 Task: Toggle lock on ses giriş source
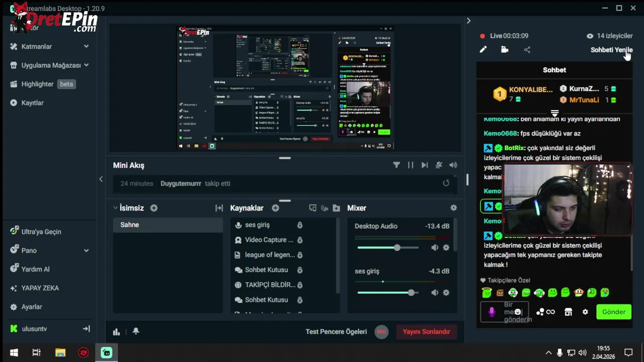(x=300, y=225)
